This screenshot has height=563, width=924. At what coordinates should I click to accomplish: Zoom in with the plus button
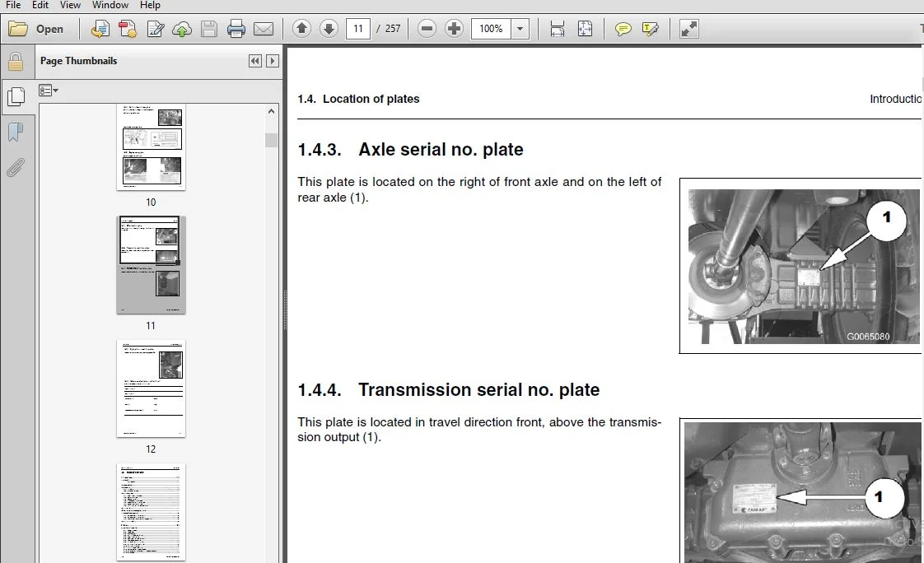click(x=454, y=28)
